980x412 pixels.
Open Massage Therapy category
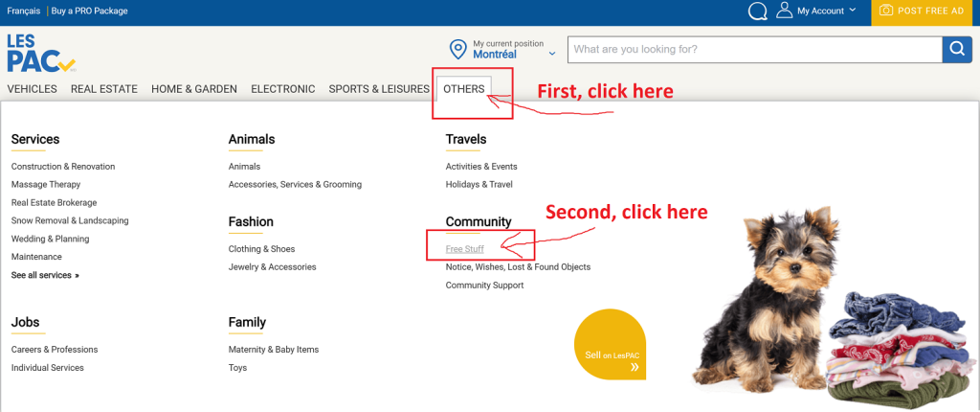click(x=46, y=185)
